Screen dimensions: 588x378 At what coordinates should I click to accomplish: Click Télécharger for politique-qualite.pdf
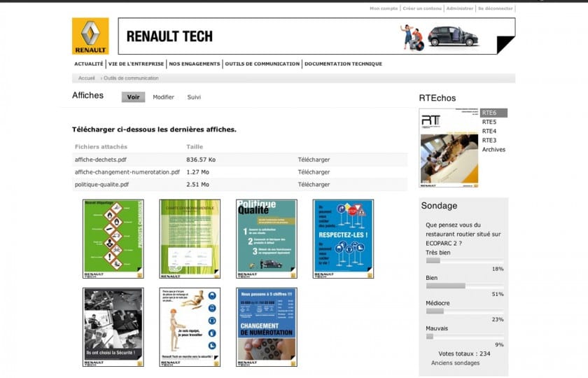pos(314,185)
